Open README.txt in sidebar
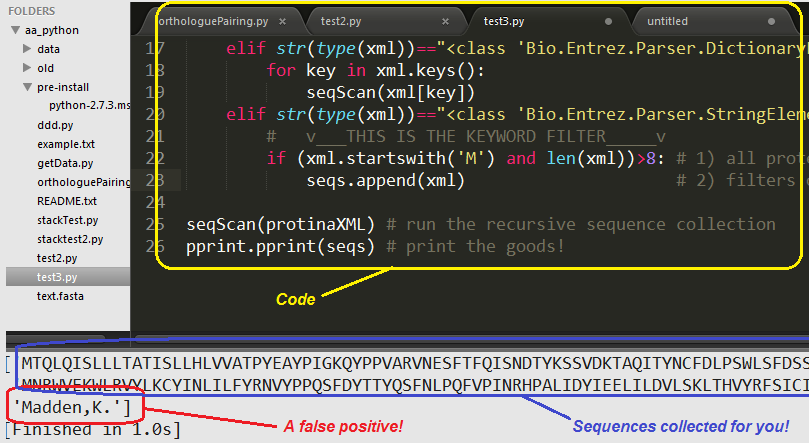Viewport: 809px width, 443px height. click(67, 201)
